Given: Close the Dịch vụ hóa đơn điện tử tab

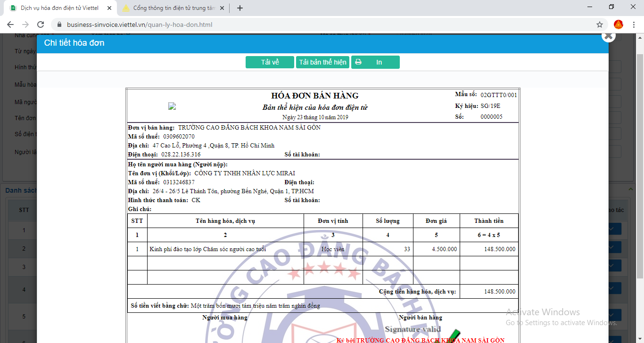Looking at the screenshot, I should pos(109,8).
